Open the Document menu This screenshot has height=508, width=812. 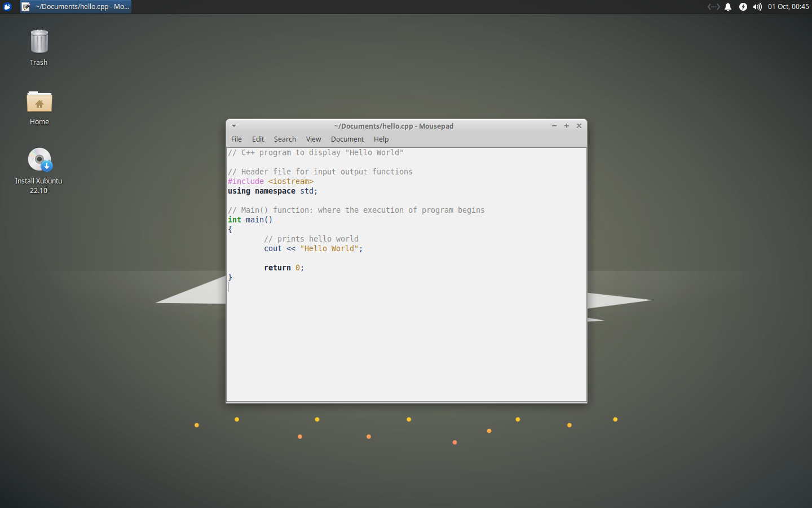click(347, 139)
